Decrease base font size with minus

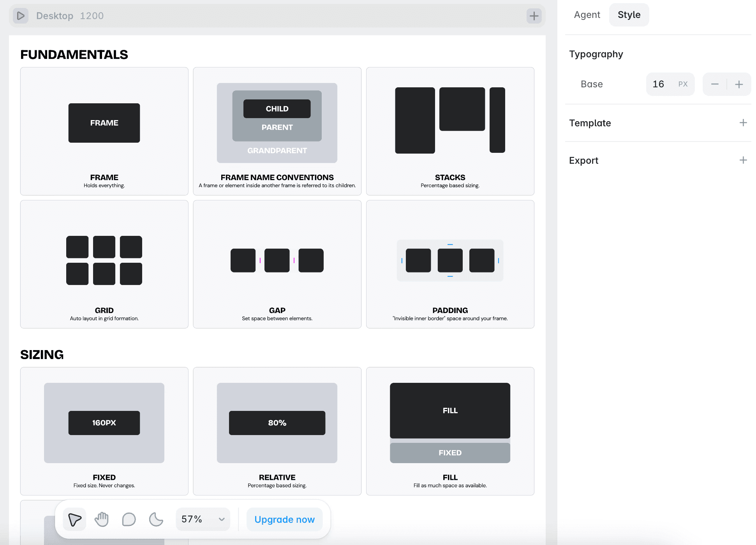click(x=715, y=84)
